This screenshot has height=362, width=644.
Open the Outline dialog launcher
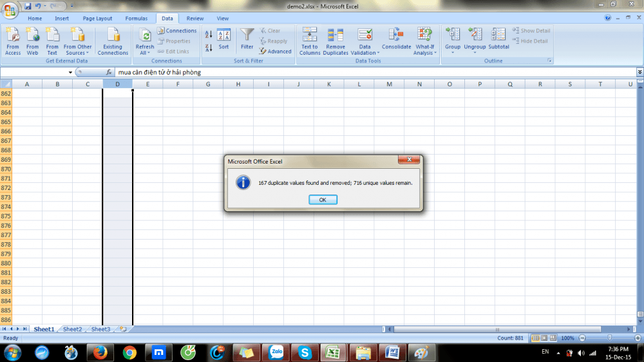click(x=549, y=61)
